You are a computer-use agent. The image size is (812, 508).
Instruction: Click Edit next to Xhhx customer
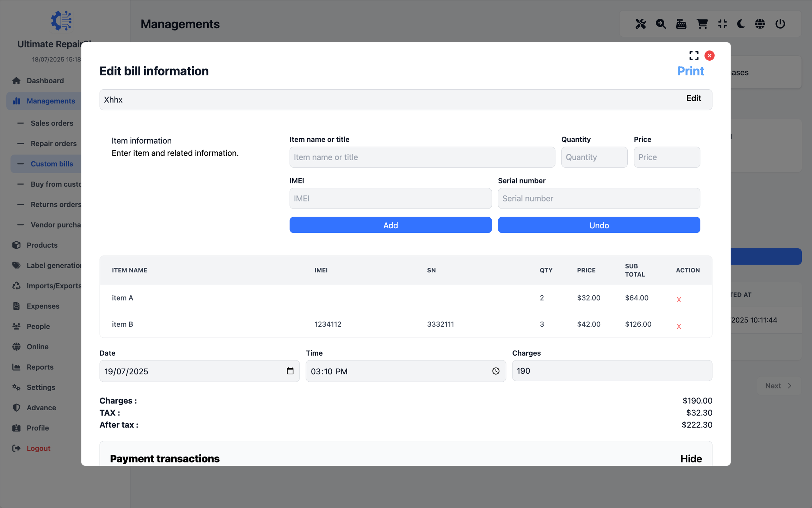[x=693, y=98]
